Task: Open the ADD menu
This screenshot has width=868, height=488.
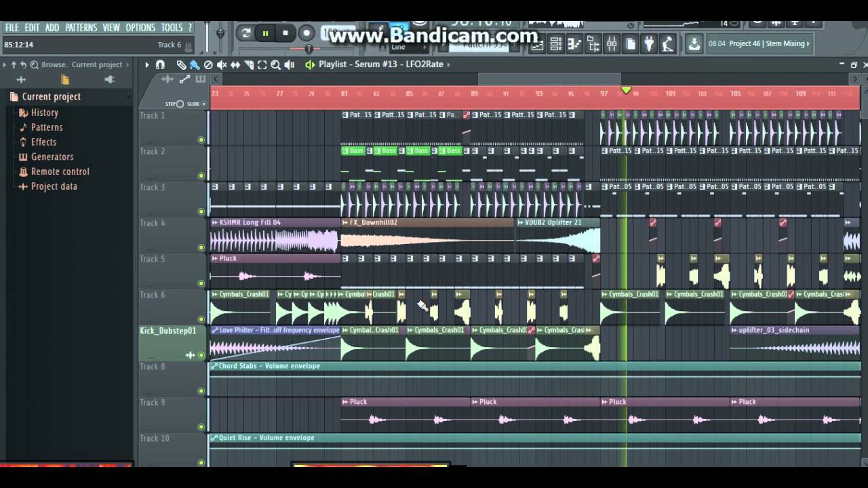Action: (52, 28)
